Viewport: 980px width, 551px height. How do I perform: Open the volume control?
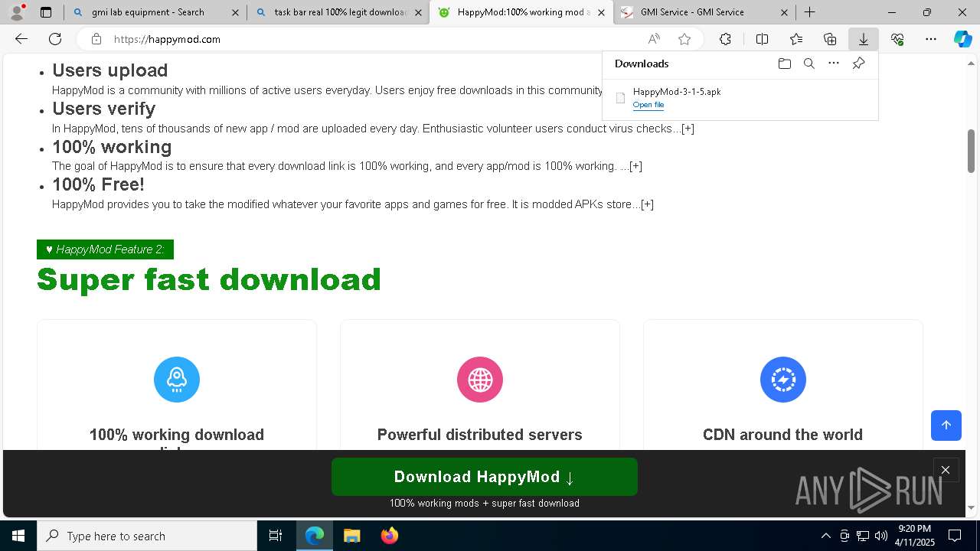(881, 536)
